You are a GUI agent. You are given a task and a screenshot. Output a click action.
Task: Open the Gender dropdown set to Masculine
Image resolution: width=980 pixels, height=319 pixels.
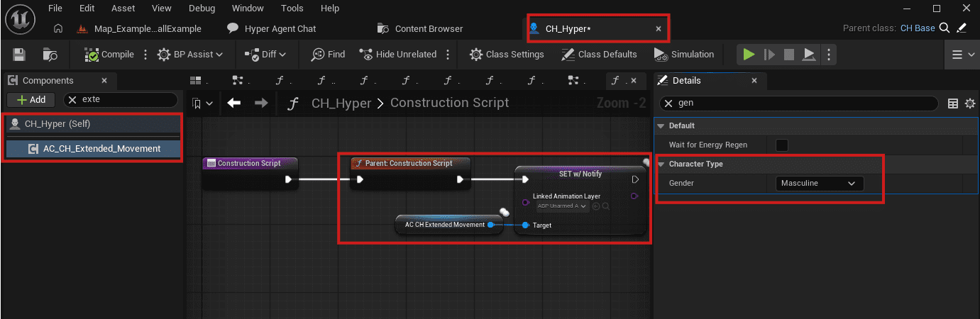[820, 184]
